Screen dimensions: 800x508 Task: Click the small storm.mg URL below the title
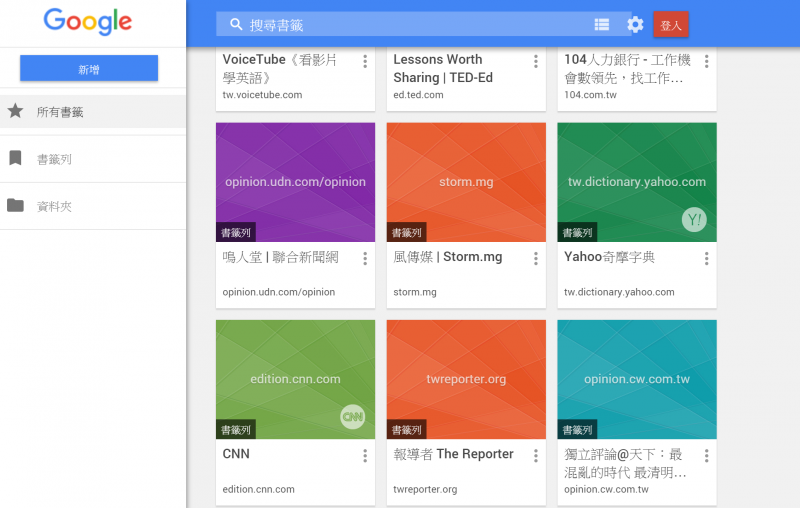click(x=414, y=292)
